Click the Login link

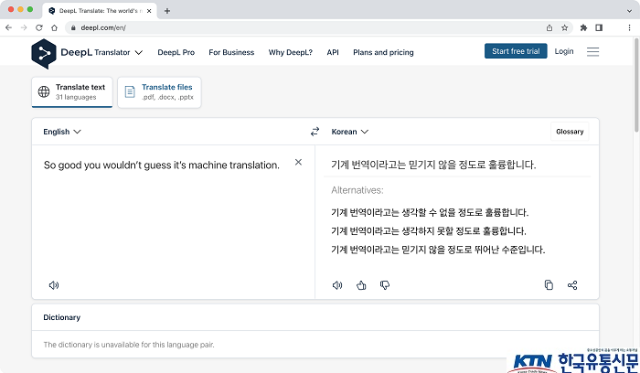[x=564, y=51]
